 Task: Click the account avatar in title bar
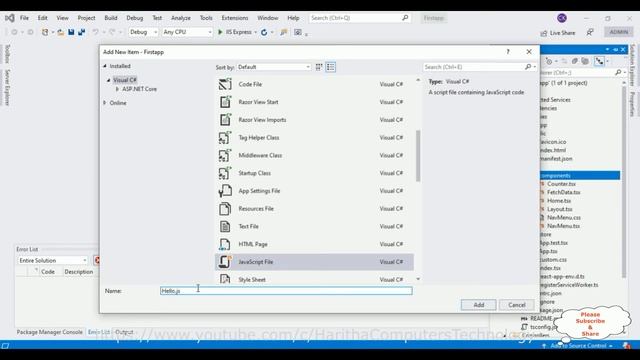(562, 18)
